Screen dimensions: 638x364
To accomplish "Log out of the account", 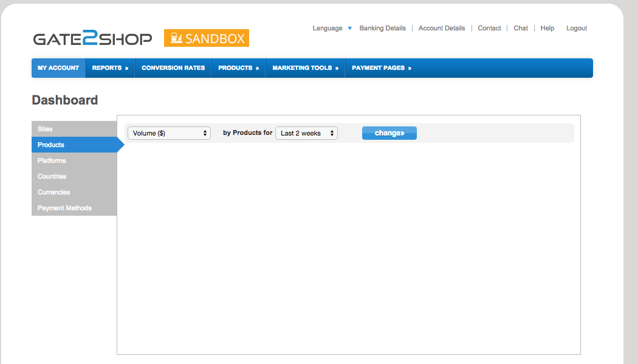I will pyautogui.click(x=577, y=28).
